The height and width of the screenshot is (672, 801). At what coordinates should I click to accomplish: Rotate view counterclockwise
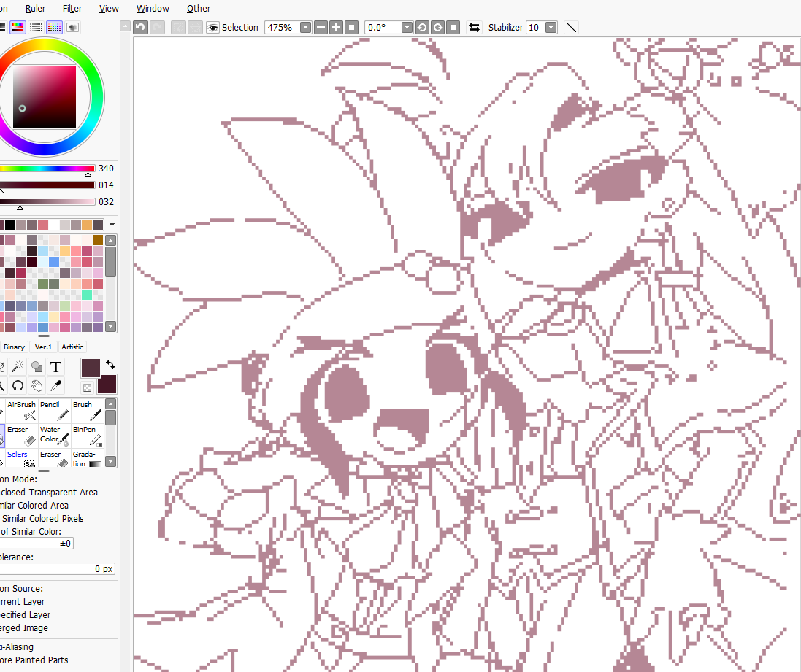(x=422, y=27)
